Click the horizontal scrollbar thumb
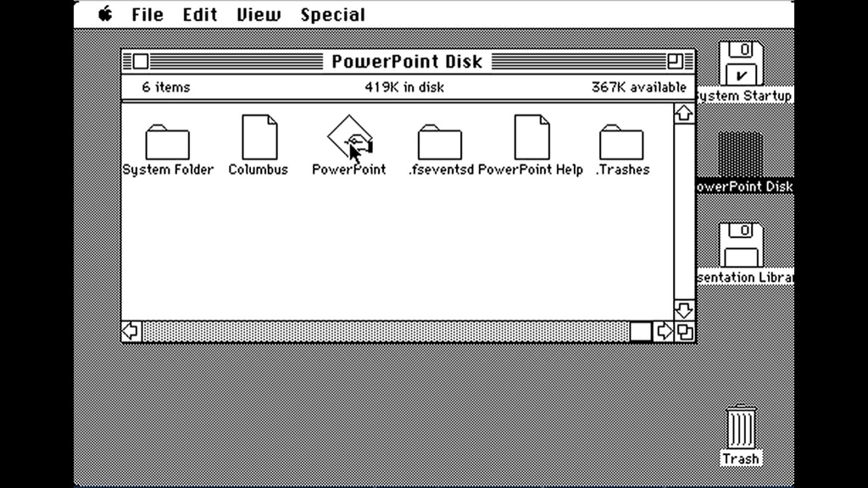868x488 pixels. pyautogui.click(x=641, y=331)
